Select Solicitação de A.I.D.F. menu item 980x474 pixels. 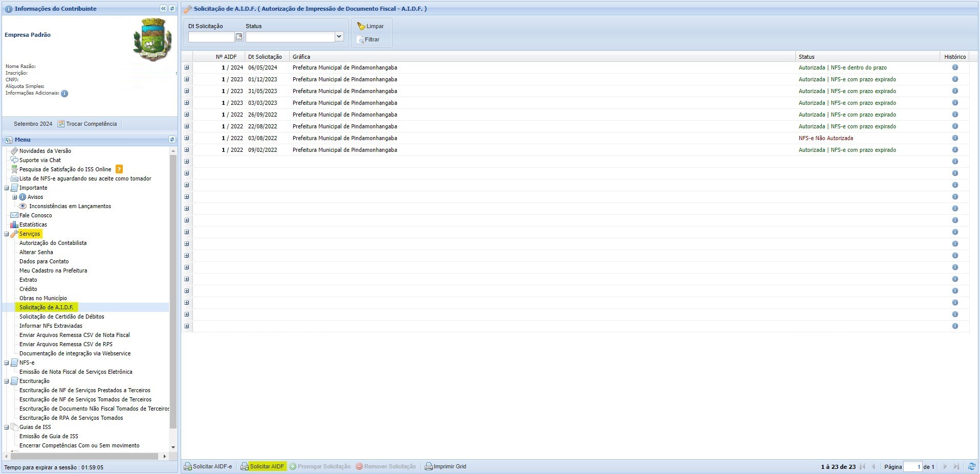click(x=46, y=307)
